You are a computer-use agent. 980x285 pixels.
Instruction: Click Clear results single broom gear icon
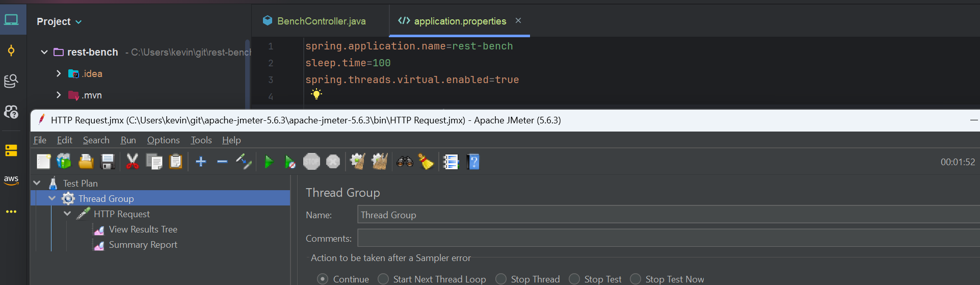(x=358, y=162)
